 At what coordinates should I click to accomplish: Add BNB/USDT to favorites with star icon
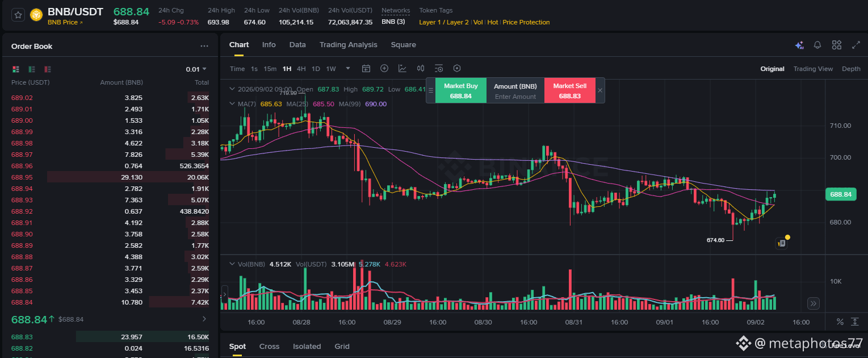18,15
